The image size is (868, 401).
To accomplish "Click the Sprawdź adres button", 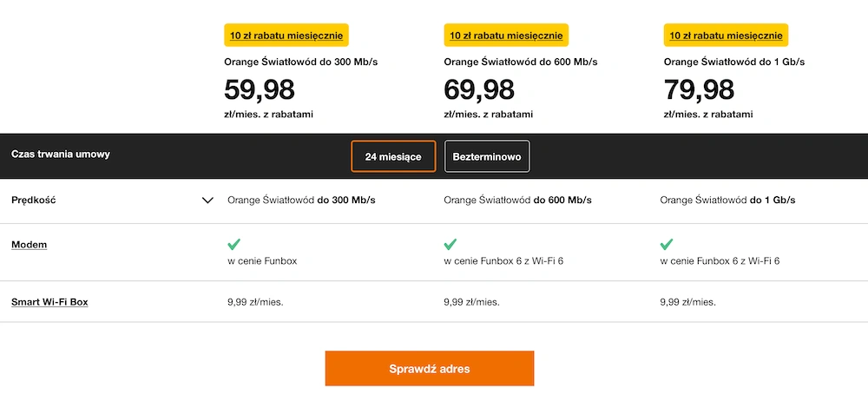I will (x=430, y=368).
